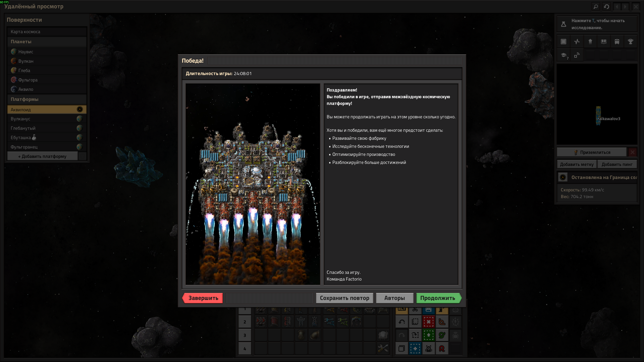Click the research flask icon
Viewport: 644px width, 362px height.
(x=563, y=24)
